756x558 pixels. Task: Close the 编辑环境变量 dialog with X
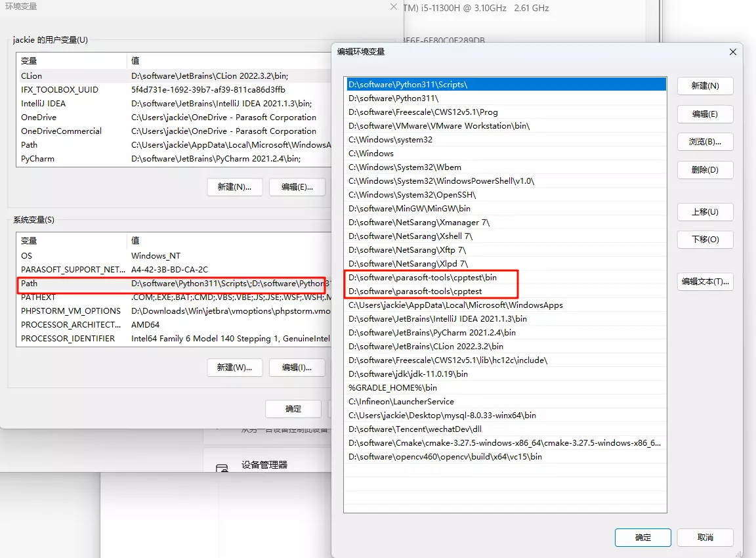(x=732, y=52)
